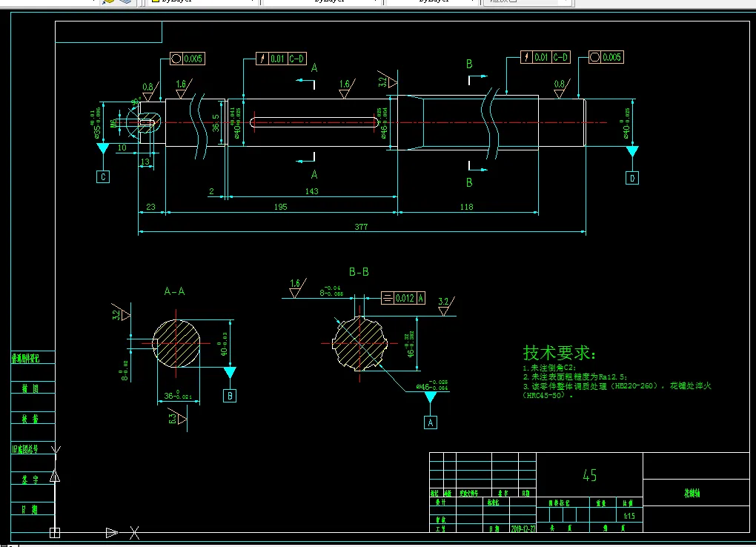Click section label B-B
Viewport: 756px width, 547px height.
(359, 272)
